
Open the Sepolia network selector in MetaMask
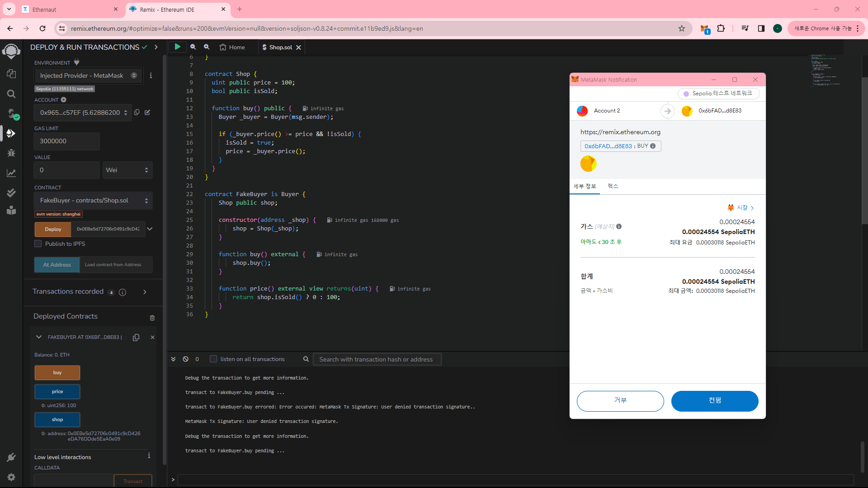pos(718,93)
